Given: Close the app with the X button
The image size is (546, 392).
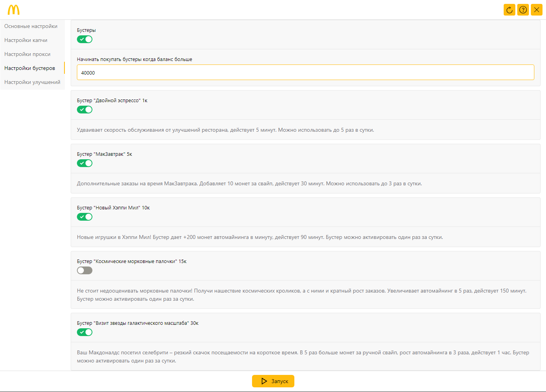Looking at the screenshot, I should [537, 10].
